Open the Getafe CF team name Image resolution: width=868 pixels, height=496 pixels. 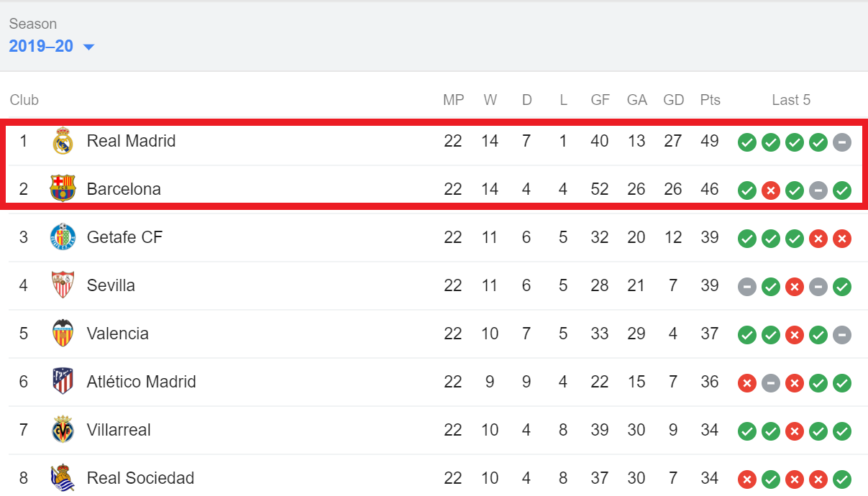coord(124,237)
